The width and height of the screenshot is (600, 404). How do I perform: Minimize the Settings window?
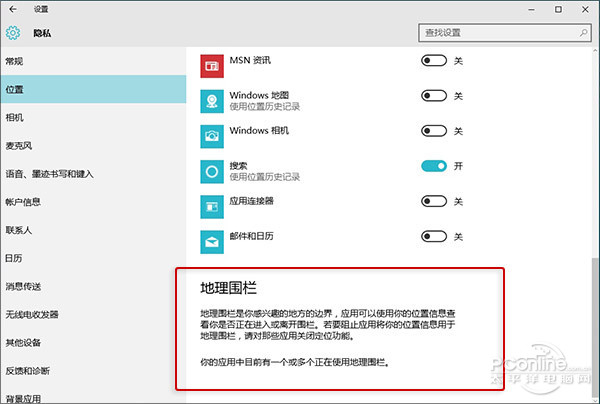532,9
